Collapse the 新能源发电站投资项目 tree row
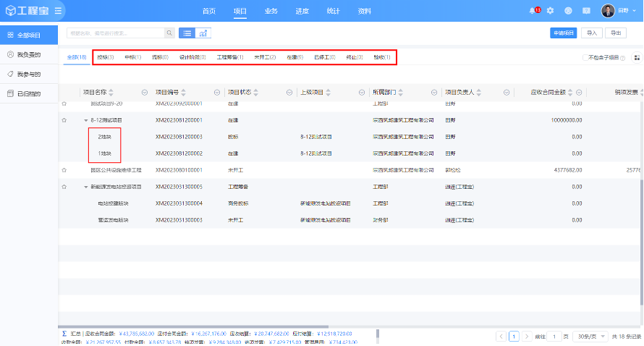Viewport: 644px width, 346px height. [x=86, y=187]
